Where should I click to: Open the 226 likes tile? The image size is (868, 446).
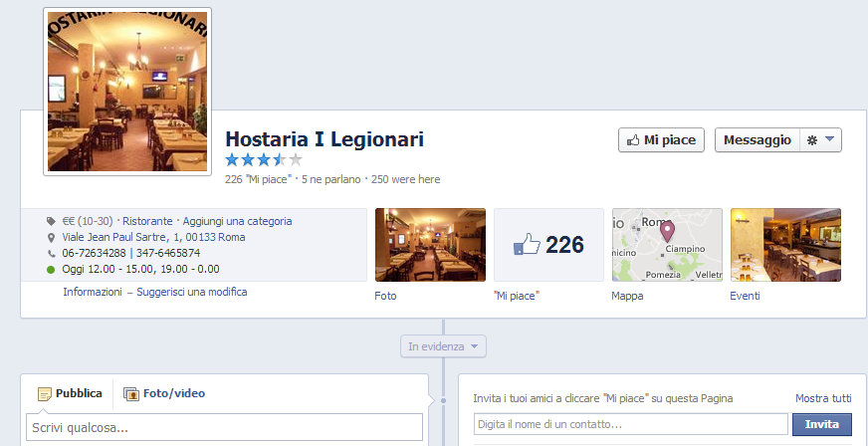click(548, 245)
